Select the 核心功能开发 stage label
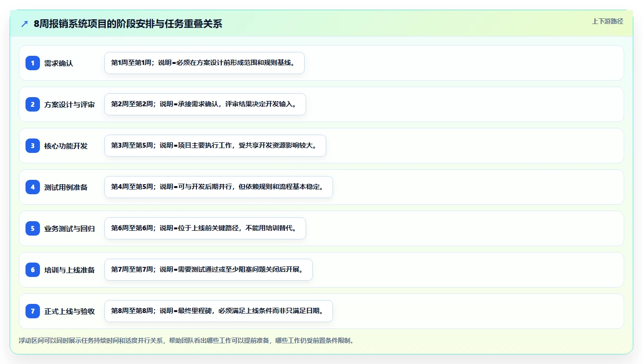Viewport: 643px width, 364px height. tap(66, 146)
